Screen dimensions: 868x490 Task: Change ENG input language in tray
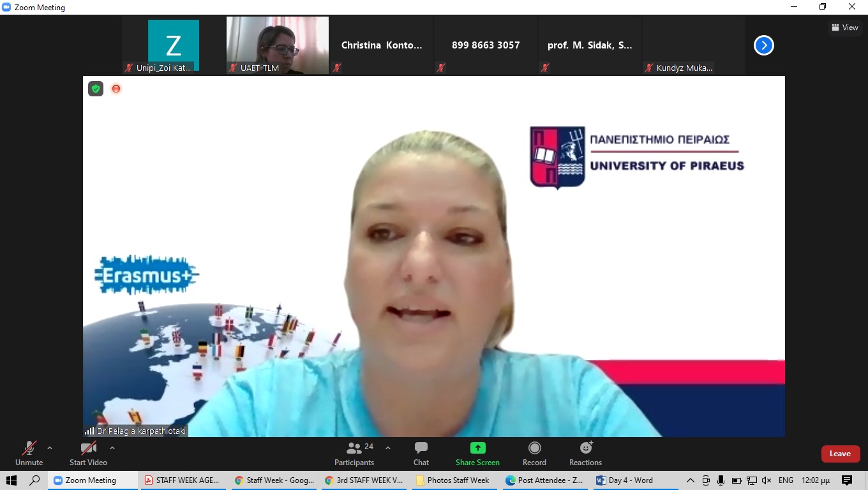point(786,480)
